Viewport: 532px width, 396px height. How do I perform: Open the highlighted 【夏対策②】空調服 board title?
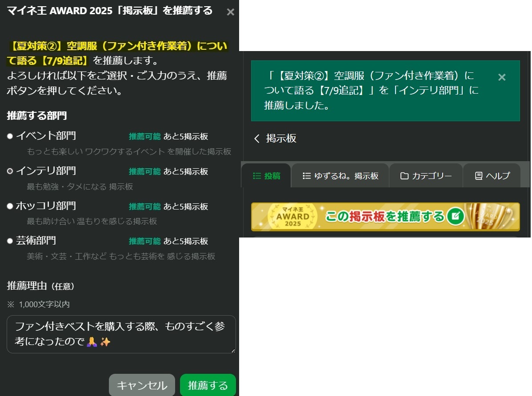pyautogui.click(x=117, y=52)
